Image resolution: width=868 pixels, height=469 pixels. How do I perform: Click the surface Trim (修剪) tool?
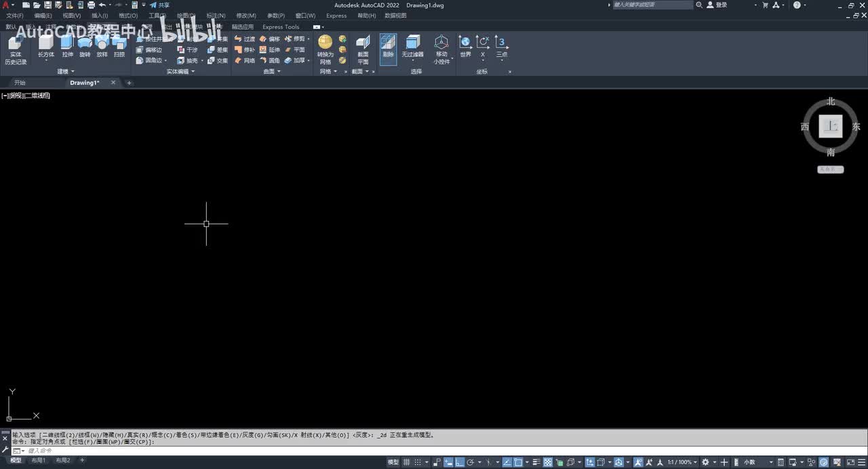pyautogui.click(x=294, y=39)
